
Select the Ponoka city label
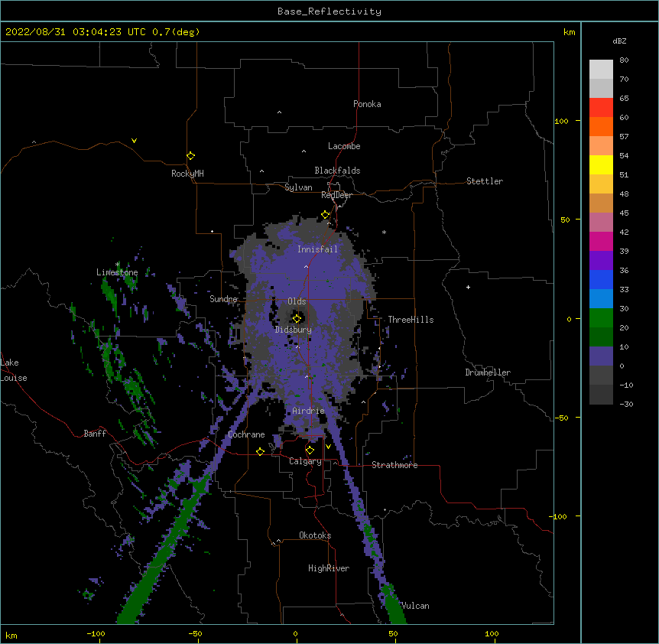coord(367,104)
